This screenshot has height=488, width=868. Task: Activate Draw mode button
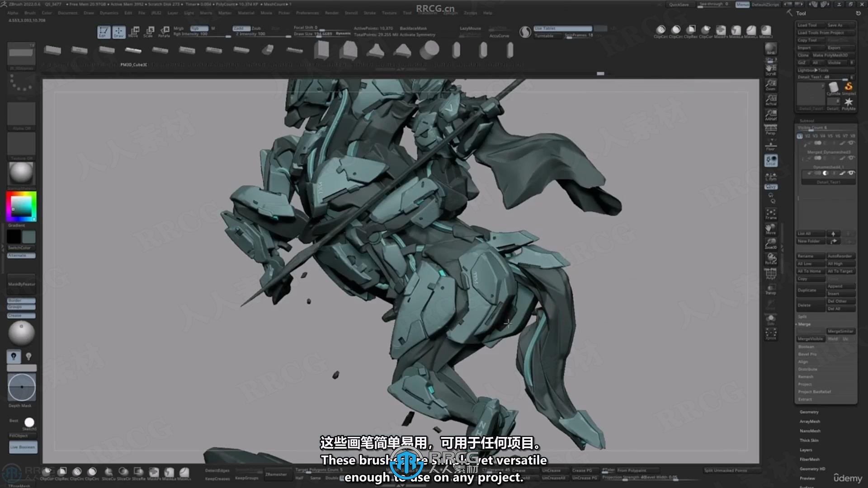pos(118,32)
